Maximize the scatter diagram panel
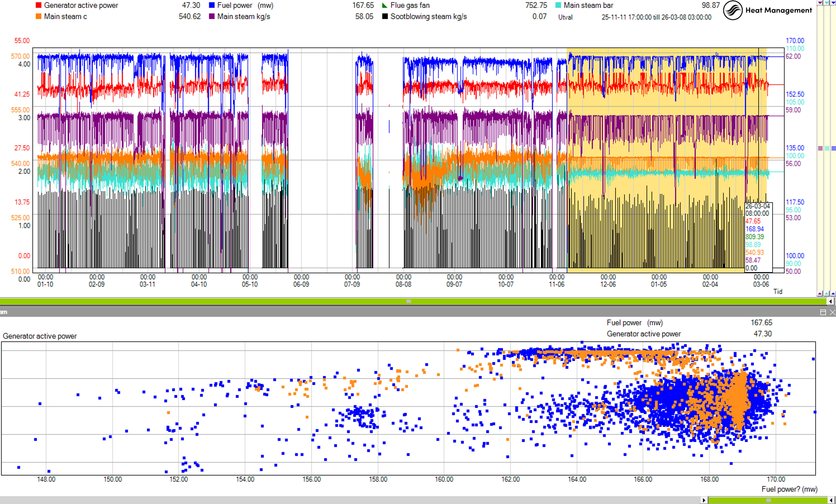The width and height of the screenshot is (836, 504). [823, 312]
